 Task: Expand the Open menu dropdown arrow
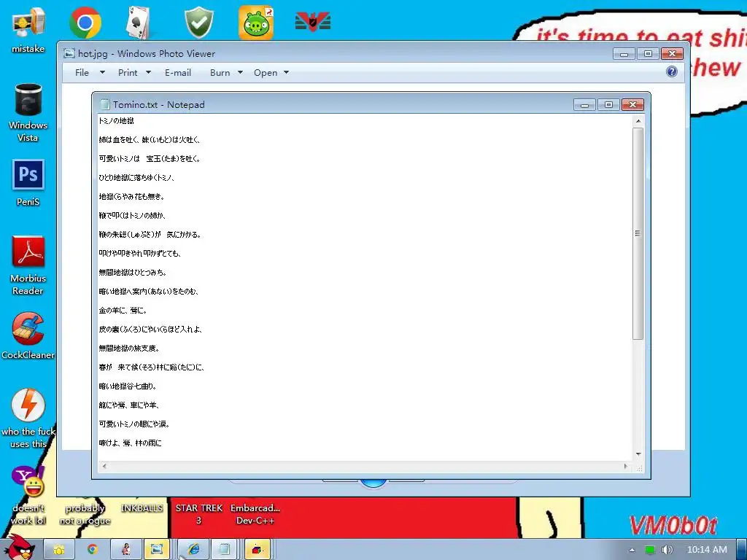click(286, 72)
